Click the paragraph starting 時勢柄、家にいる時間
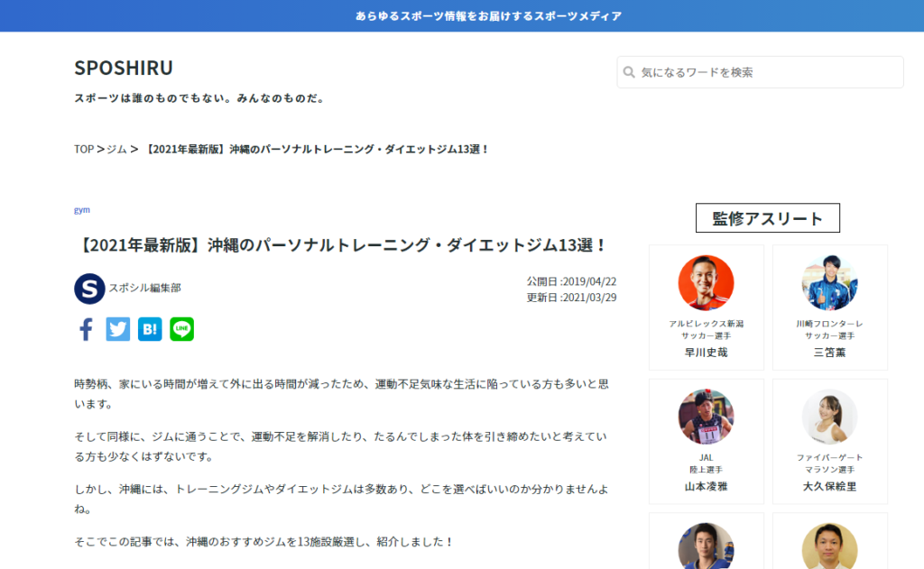Viewport: 924px width, 569px height. pos(342,394)
